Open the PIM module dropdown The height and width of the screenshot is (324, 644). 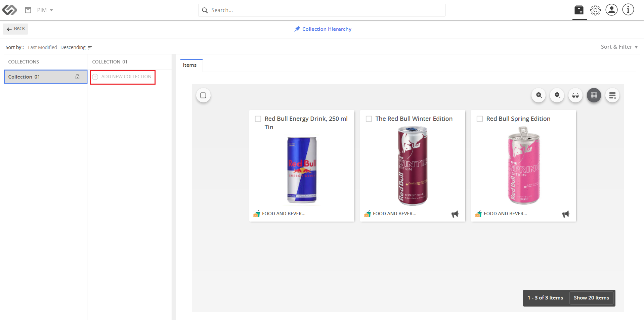(x=45, y=10)
